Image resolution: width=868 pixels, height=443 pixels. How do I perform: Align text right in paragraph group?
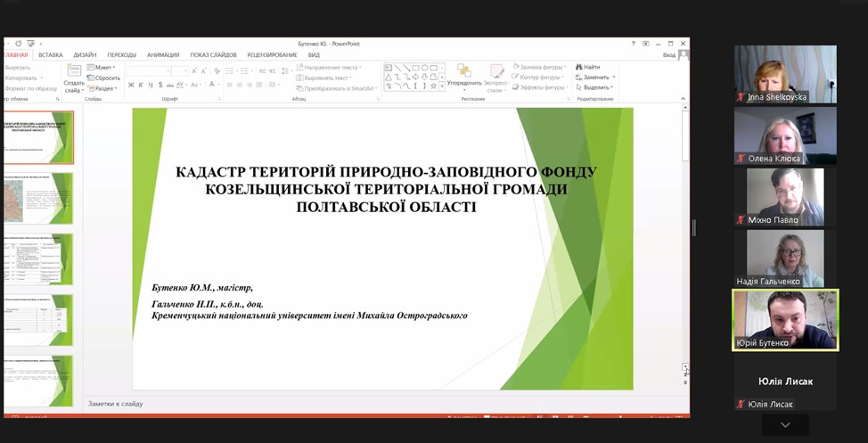point(250,85)
